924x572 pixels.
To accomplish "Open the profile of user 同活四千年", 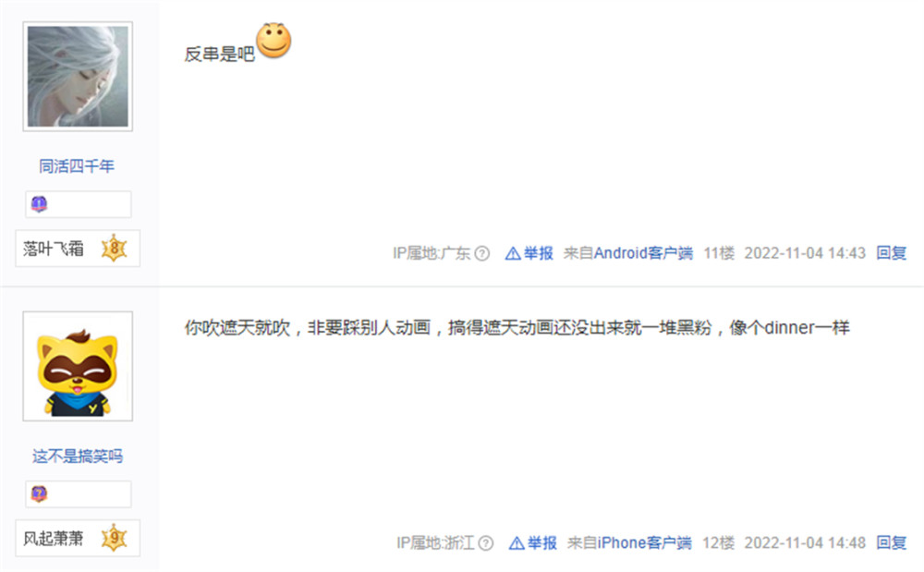I will pyautogui.click(x=77, y=166).
